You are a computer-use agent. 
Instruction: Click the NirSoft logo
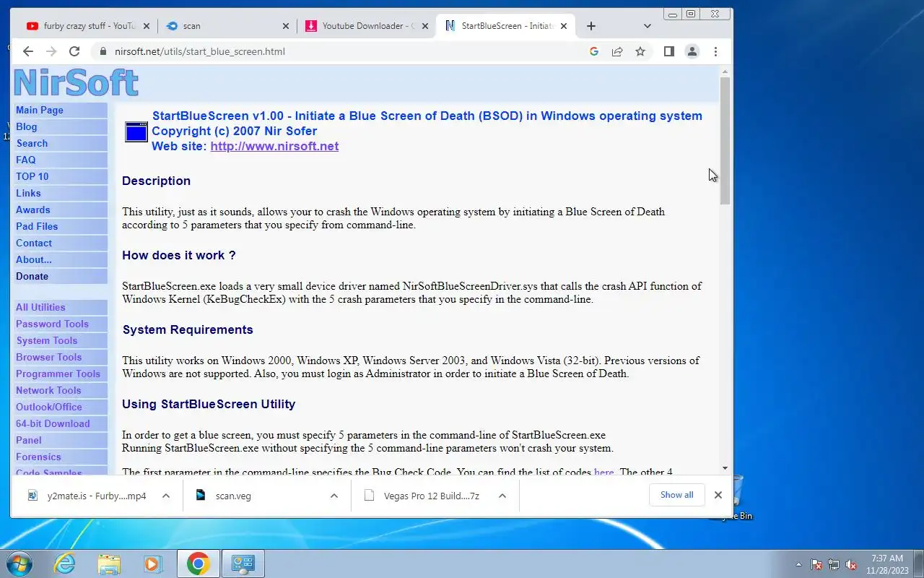pyautogui.click(x=76, y=83)
